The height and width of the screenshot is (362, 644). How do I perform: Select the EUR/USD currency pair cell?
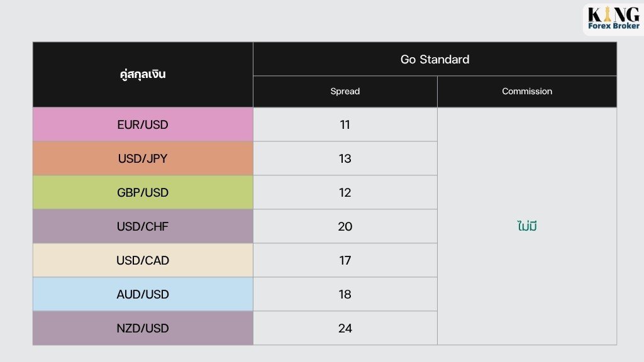[143, 124]
